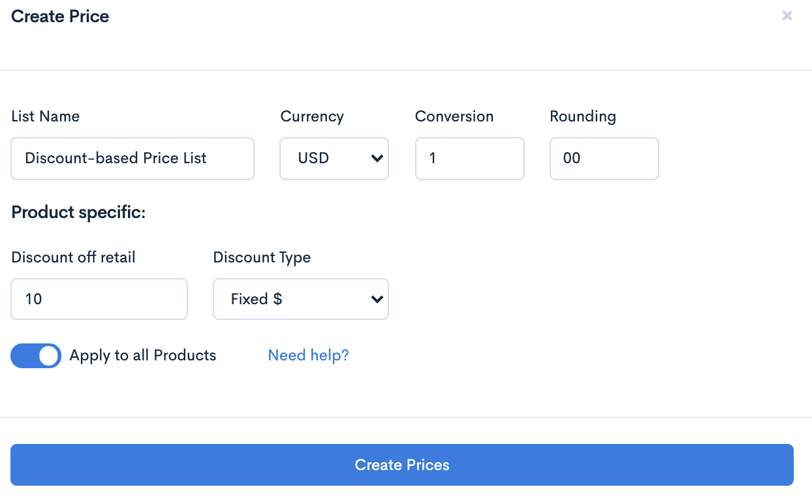Click the 'Discount Type' label
Image resolution: width=812 pixels, height=504 pixels.
(262, 257)
